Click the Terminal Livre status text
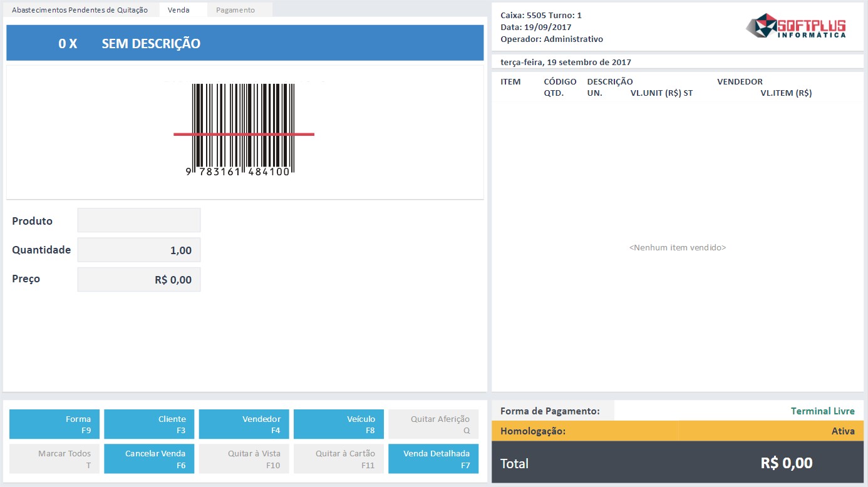This screenshot has width=868, height=487. 823,411
